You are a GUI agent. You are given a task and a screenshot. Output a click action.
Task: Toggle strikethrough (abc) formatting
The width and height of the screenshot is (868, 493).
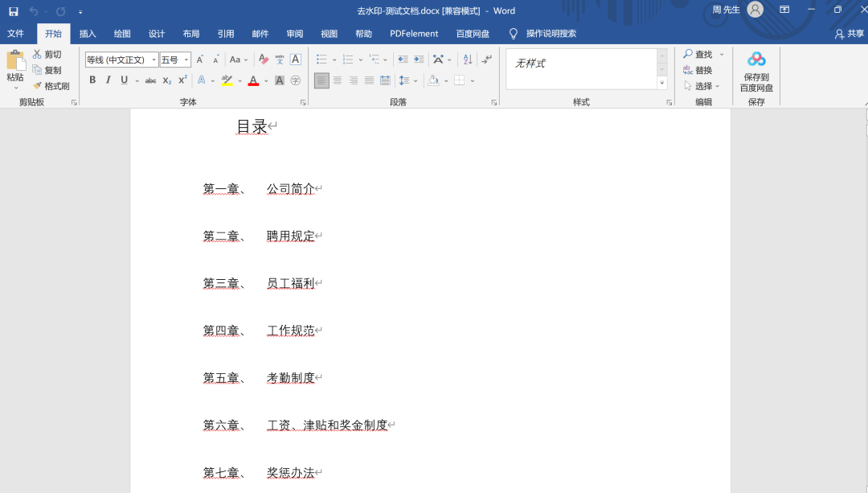[x=150, y=80]
